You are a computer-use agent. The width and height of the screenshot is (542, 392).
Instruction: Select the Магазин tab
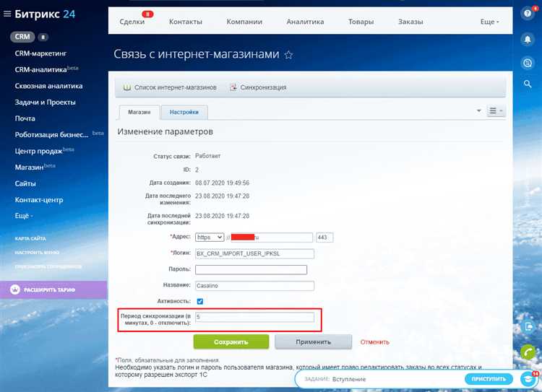(x=139, y=112)
